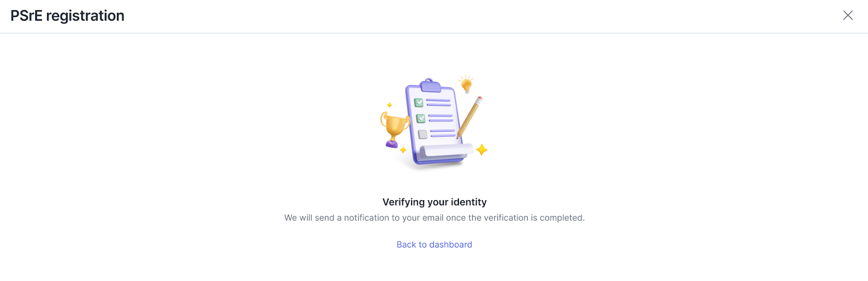The width and height of the screenshot is (868, 281).
Task: Click the "Verifying your identity" heading
Action: point(434,202)
